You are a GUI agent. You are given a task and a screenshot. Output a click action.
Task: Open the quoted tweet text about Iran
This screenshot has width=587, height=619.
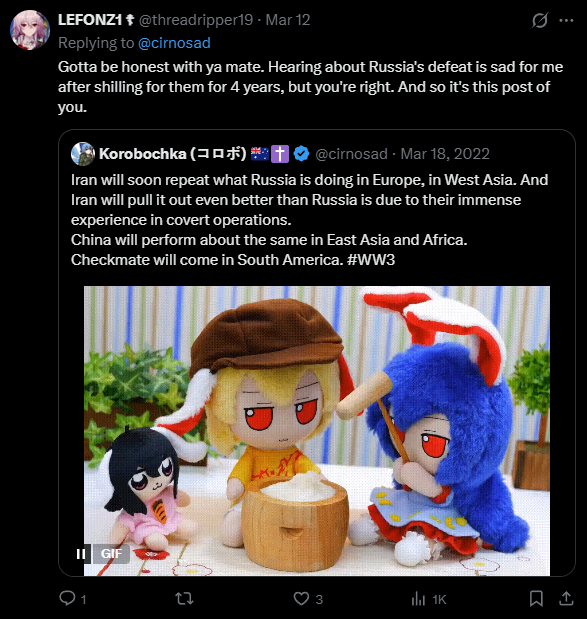(x=309, y=220)
